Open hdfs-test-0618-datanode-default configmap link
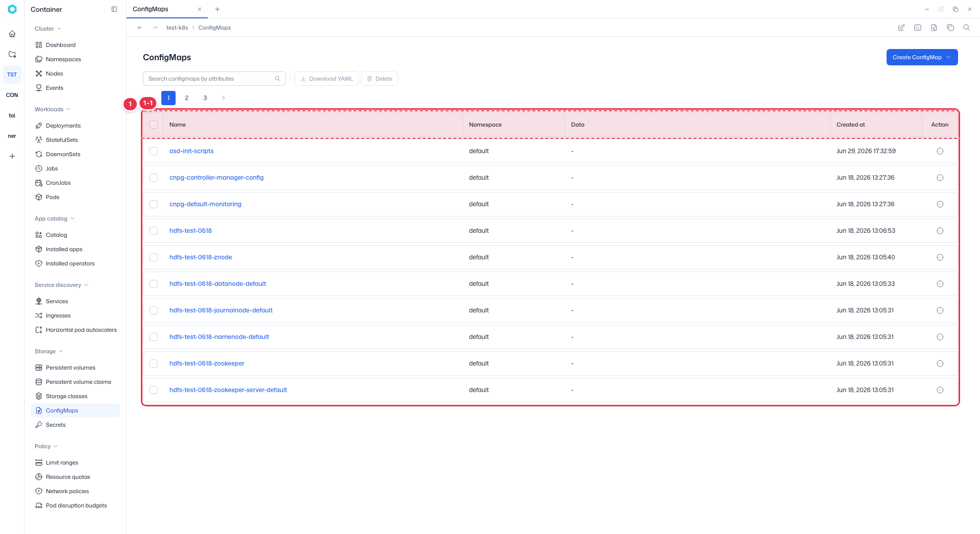980x534 pixels. tap(217, 284)
